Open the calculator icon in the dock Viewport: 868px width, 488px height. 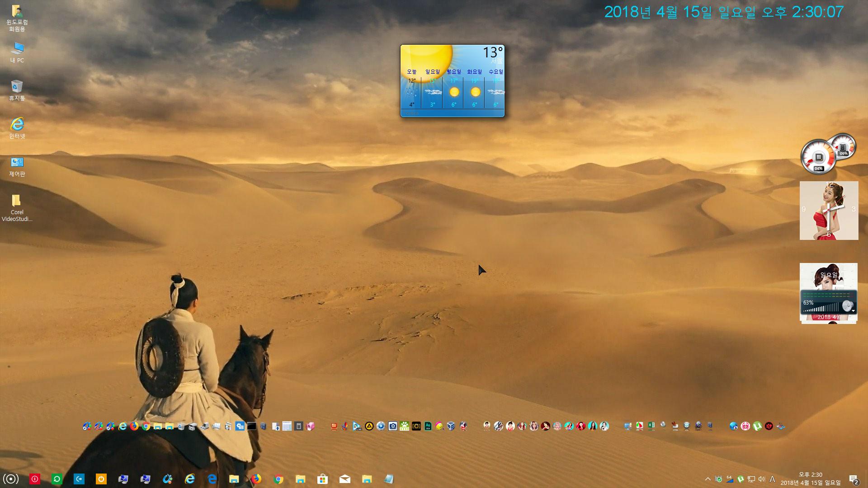299,426
